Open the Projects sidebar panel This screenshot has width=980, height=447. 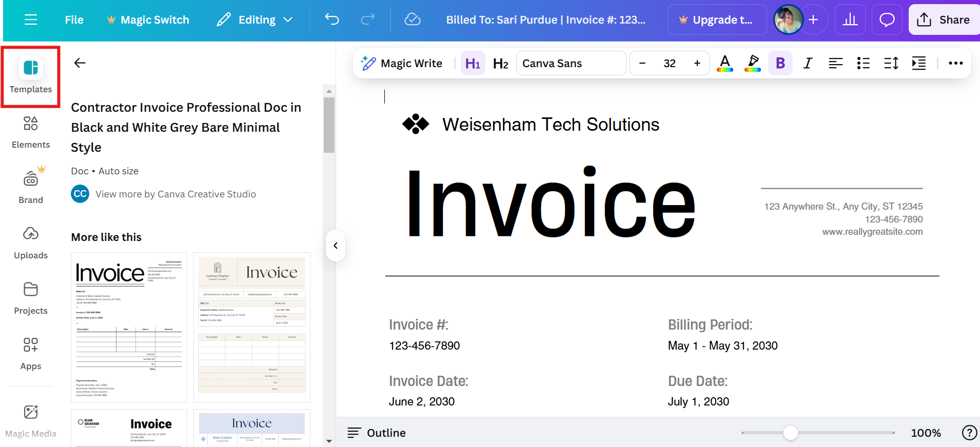(x=31, y=298)
